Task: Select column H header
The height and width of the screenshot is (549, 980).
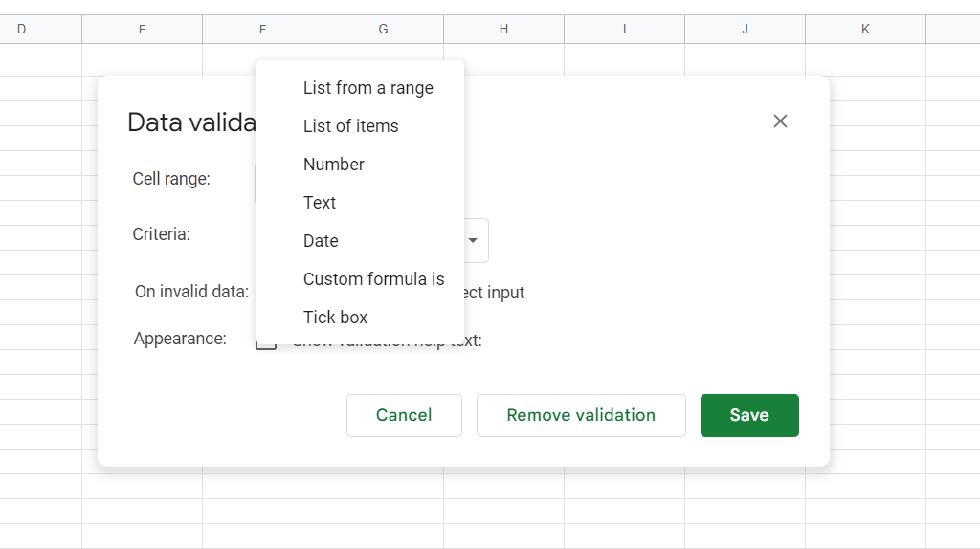Action: point(504,30)
